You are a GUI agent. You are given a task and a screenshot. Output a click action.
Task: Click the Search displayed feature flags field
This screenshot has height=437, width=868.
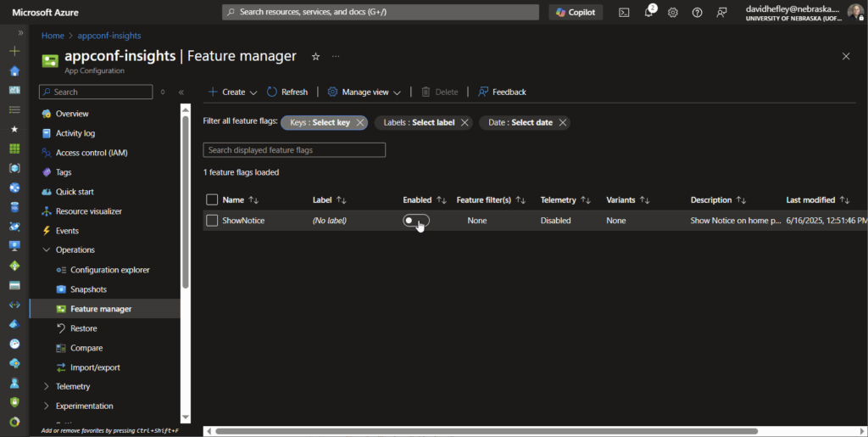tap(294, 150)
